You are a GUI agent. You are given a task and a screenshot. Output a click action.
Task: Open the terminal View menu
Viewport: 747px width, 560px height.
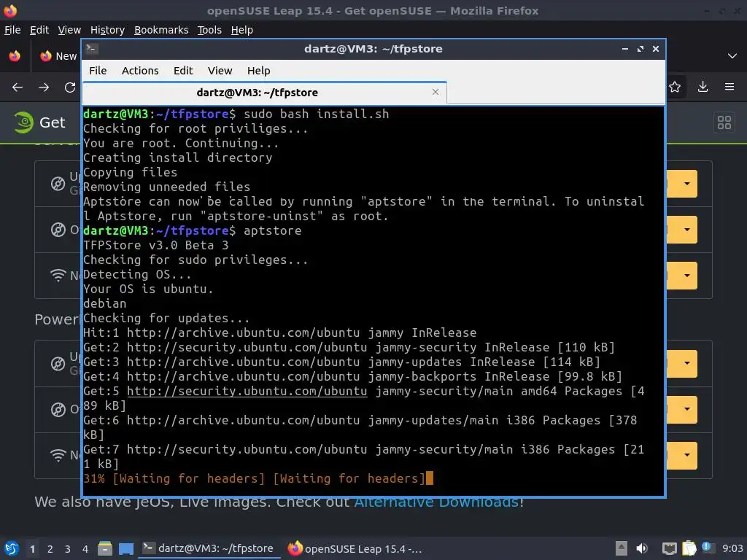(x=220, y=71)
